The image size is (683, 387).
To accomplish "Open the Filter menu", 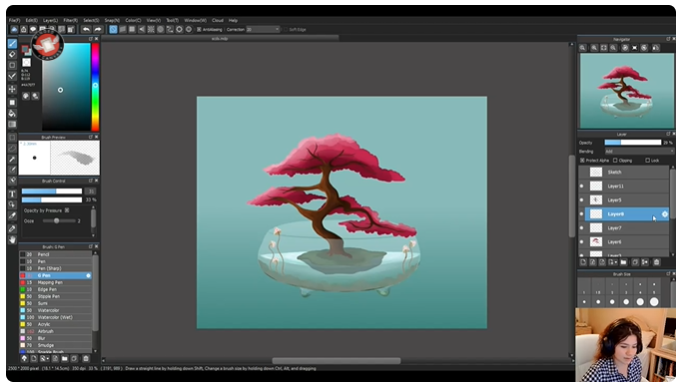I will (x=71, y=20).
